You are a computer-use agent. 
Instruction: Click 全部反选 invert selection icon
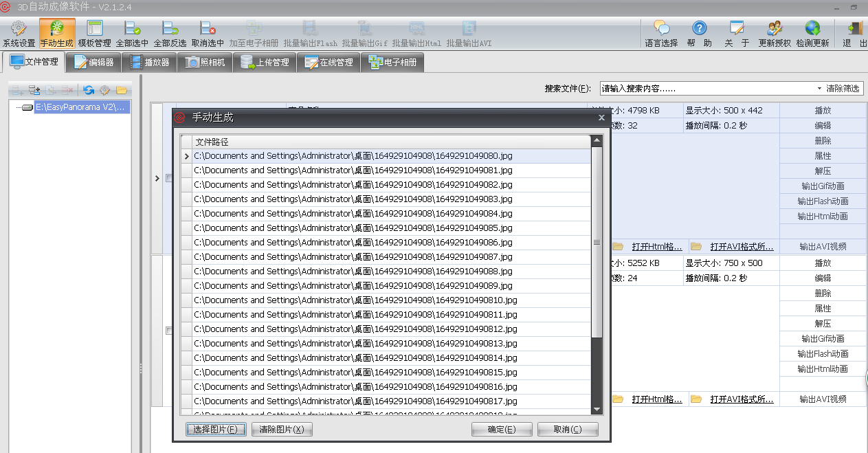170,34
